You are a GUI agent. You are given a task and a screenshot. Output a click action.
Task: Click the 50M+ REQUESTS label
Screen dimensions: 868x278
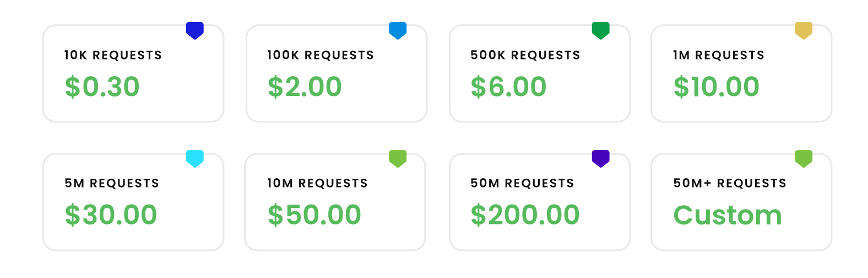(x=730, y=183)
